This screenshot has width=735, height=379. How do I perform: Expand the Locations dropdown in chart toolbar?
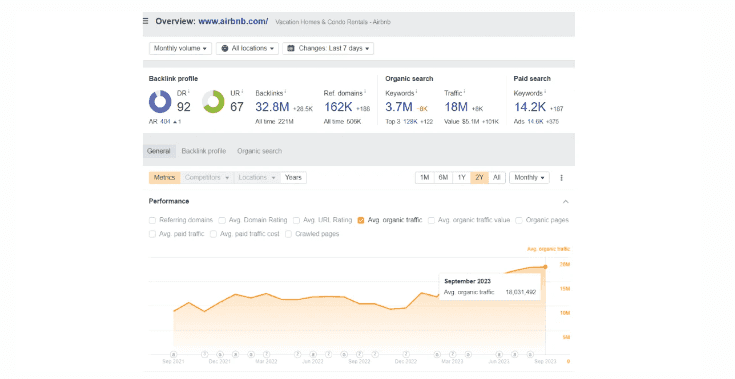pos(256,178)
